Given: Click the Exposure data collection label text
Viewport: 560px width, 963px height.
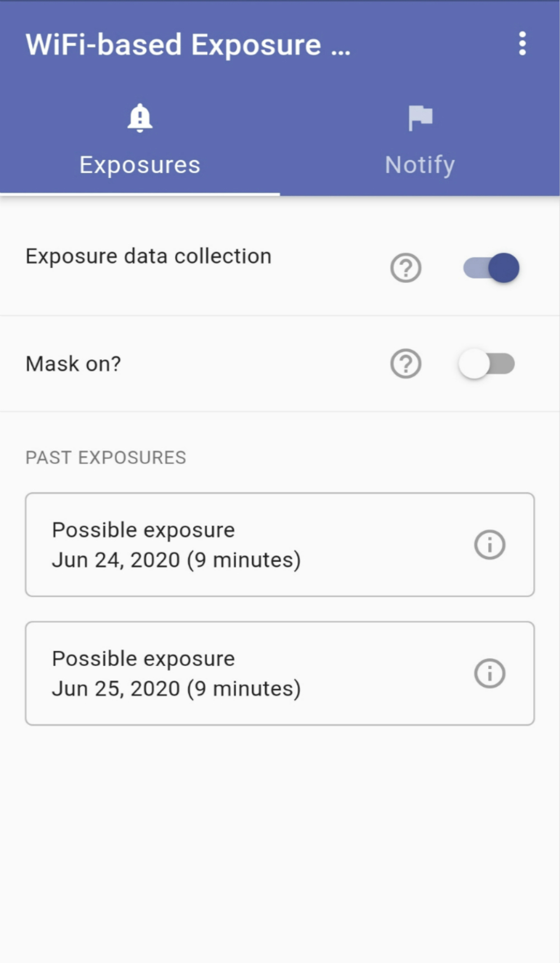Looking at the screenshot, I should pyautogui.click(x=148, y=257).
